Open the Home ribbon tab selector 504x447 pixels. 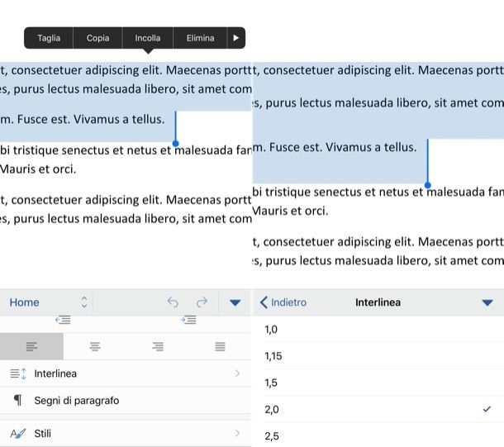pos(48,302)
